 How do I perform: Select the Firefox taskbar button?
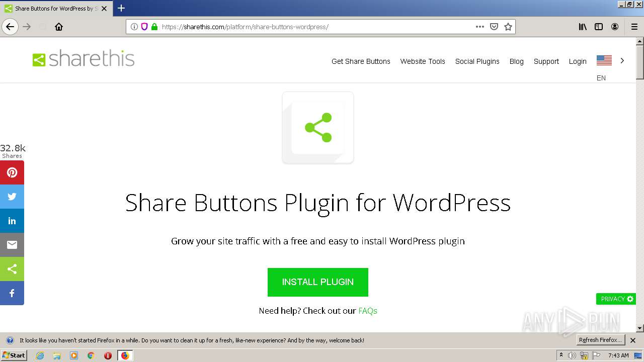125,355
